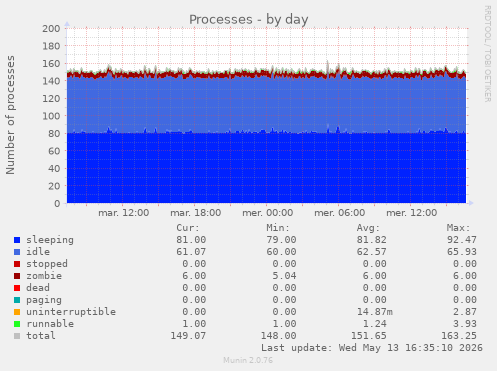Screen dimensions: 497x371
Task: Click the 100 y-axis tick label
Action: tap(51, 116)
